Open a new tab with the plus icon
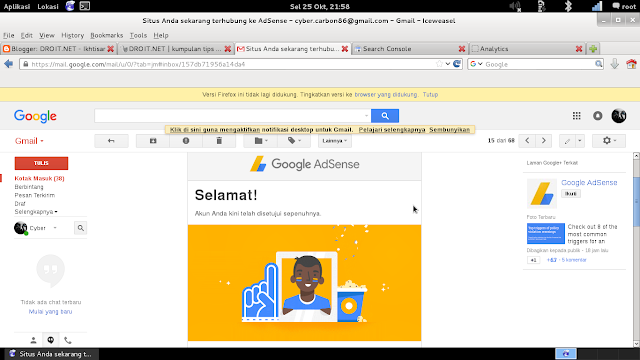 [593, 49]
